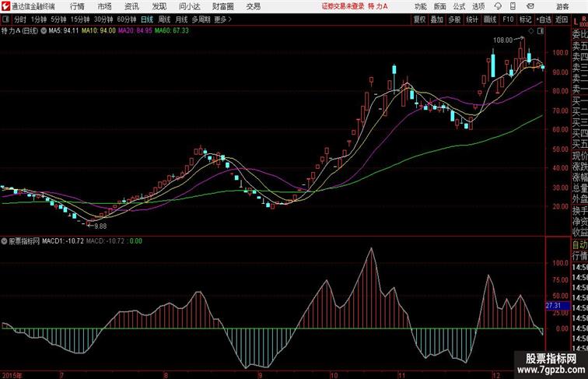Click the round settings icon beside 特力A (日线)

coord(44,31)
